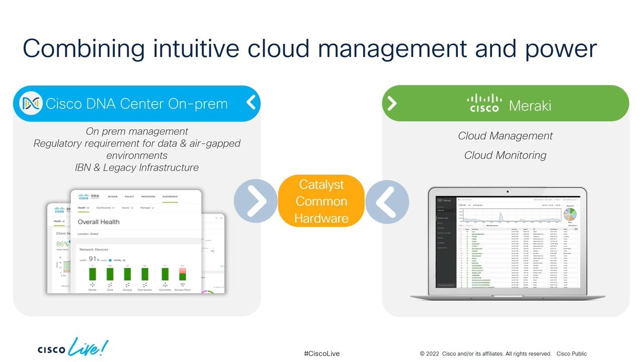Click the Cisco logo in Meraki banner

pos(485,103)
